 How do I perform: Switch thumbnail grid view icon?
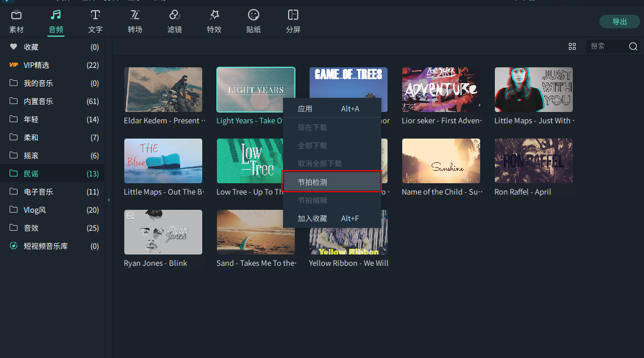coord(572,46)
